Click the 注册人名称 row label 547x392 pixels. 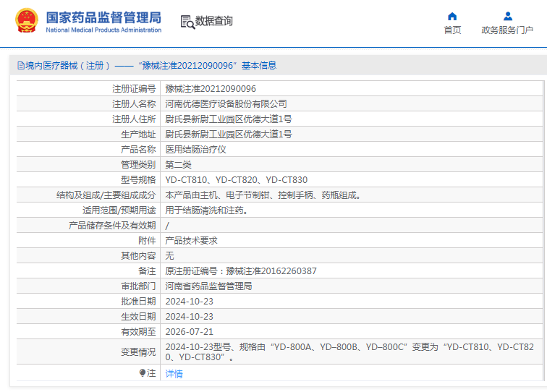pos(134,104)
